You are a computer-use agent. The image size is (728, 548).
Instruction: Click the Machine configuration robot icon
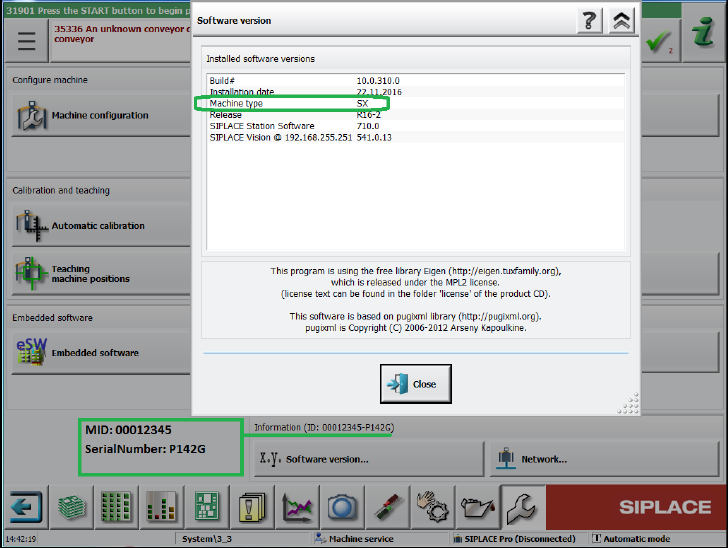coord(32,116)
